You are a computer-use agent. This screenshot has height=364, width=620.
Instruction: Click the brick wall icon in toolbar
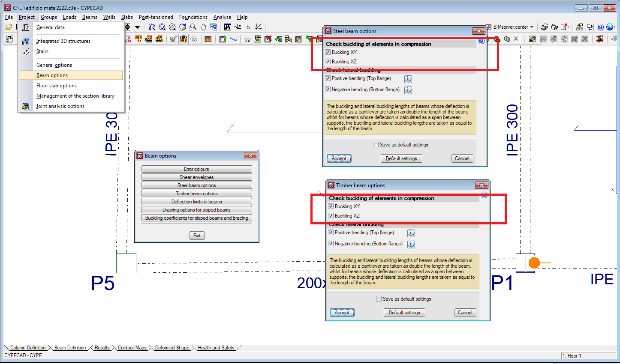coord(208,39)
